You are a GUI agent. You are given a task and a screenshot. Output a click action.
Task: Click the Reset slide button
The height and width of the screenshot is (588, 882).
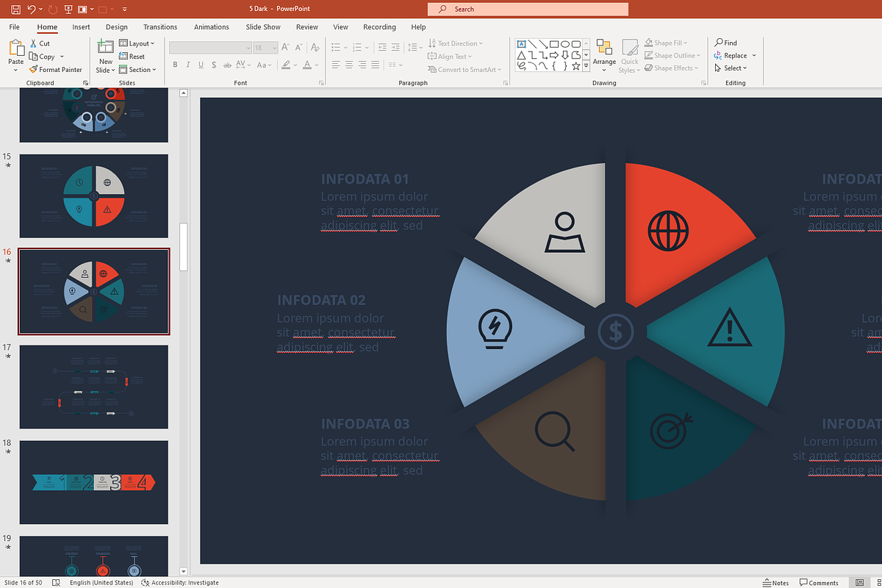point(132,57)
